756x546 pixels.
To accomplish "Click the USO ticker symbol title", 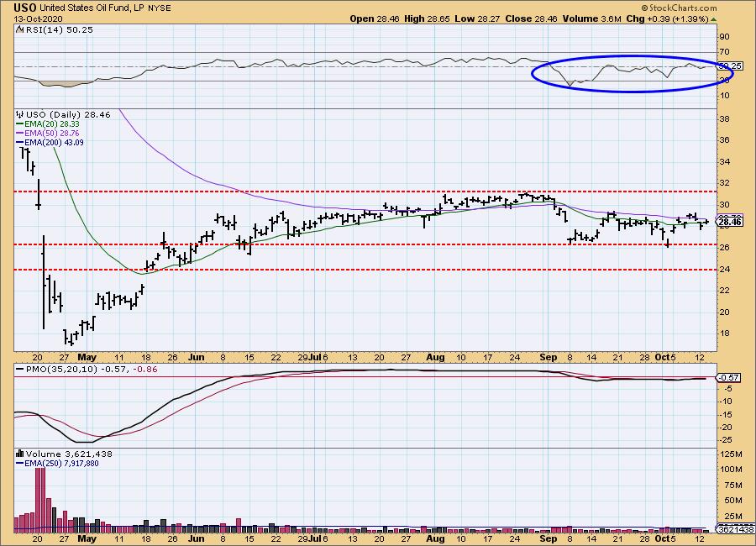I will click(x=25, y=8).
